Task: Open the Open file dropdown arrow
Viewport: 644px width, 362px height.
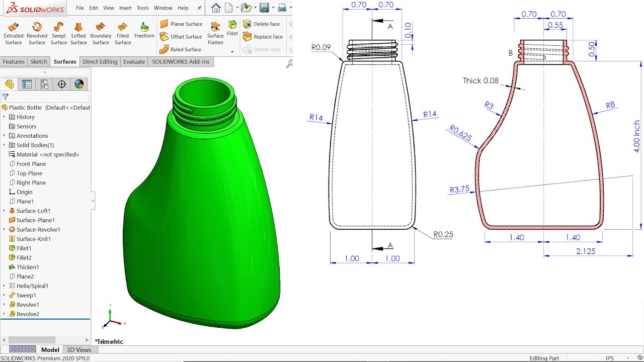Action: [x=255, y=8]
